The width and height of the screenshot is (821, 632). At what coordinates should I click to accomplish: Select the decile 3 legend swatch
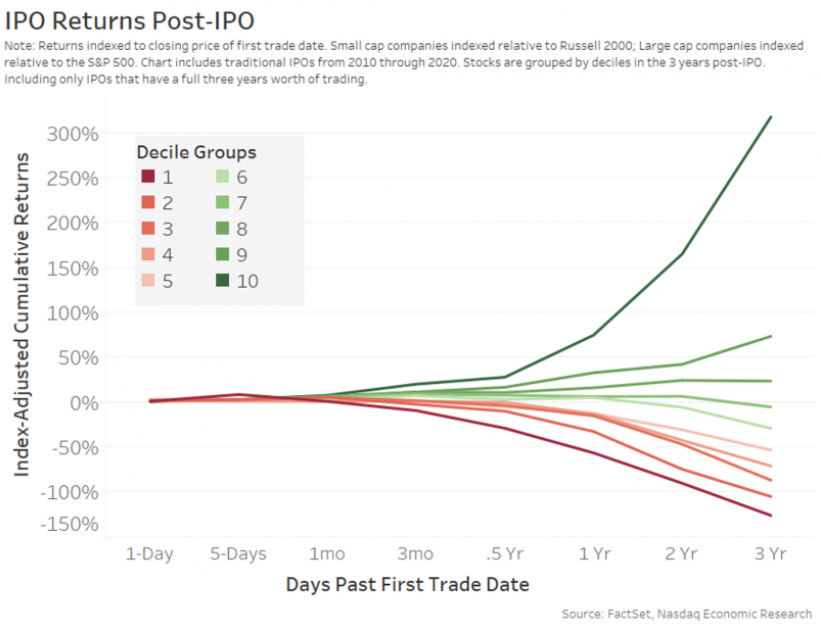[148, 228]
